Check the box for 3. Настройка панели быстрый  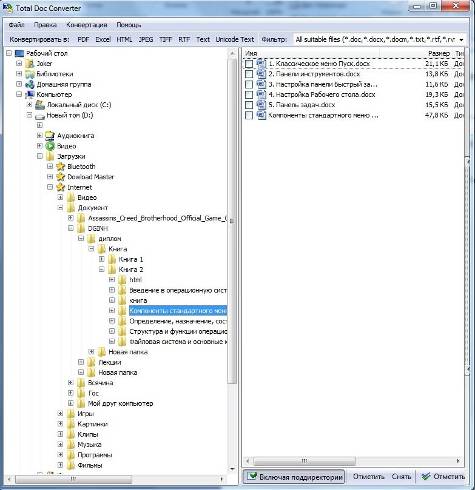[249, 84]
